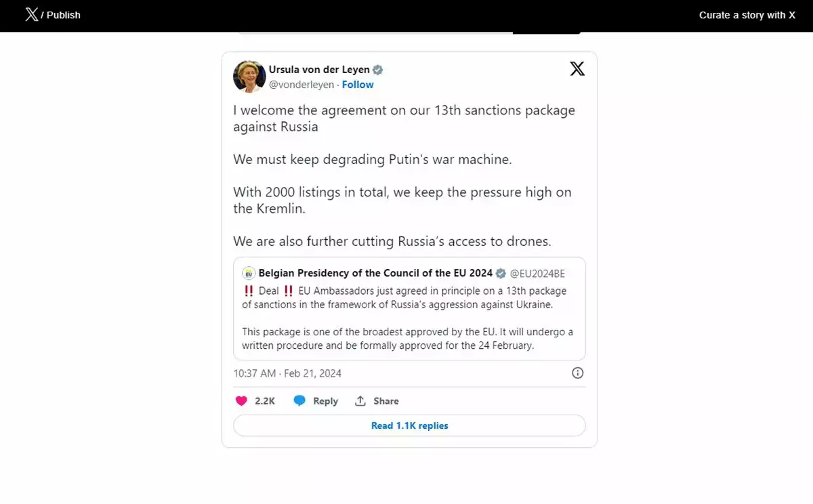Open Ursula von der Leyen's profile photo
This screenshot has width=813, height=504.
coord(249,76)
